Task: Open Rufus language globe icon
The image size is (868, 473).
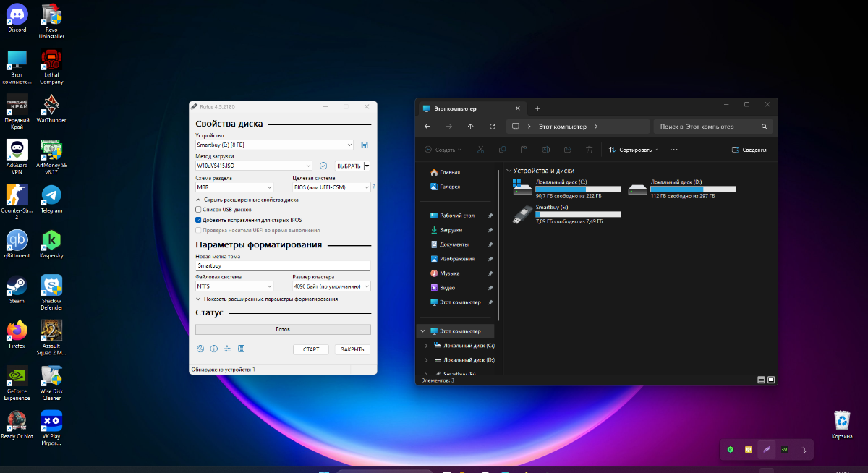Action: (200, 349)
